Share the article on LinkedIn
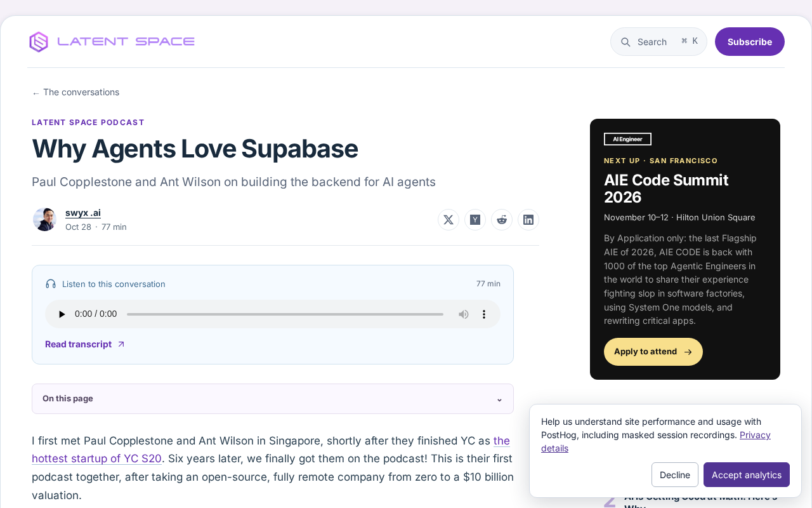 [x=528, y=220]
